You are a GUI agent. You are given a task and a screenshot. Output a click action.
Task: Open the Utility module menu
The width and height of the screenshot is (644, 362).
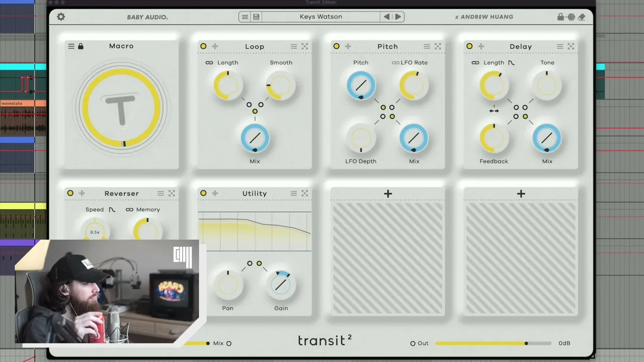pos(294,193)
